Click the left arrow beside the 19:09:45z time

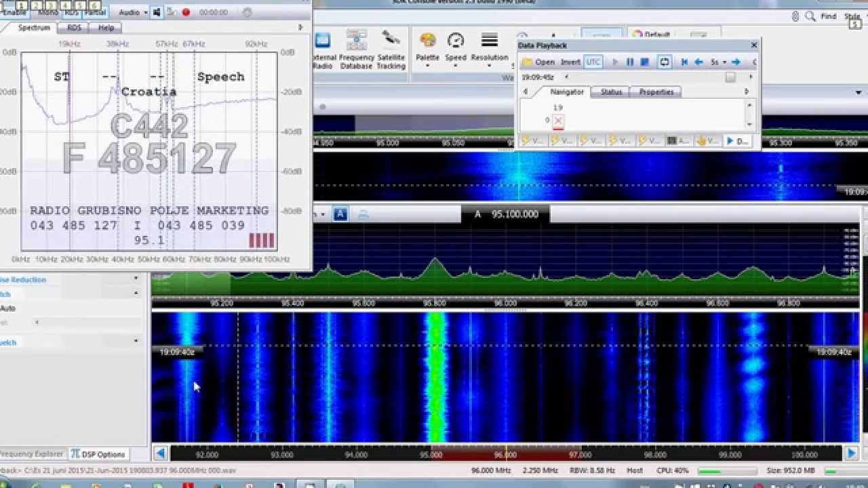pyautogui.click(x=566, y=77)
